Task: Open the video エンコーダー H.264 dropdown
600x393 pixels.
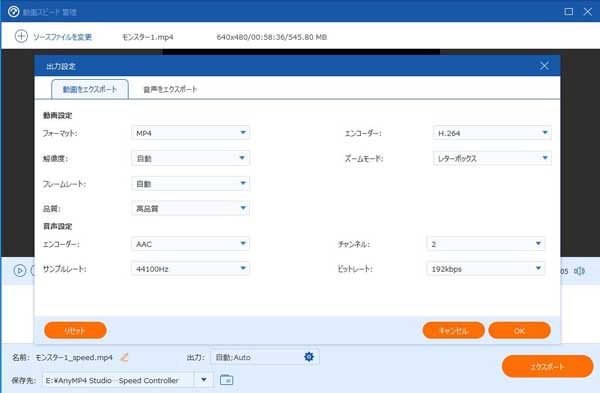Action: [x=492, y=133]
